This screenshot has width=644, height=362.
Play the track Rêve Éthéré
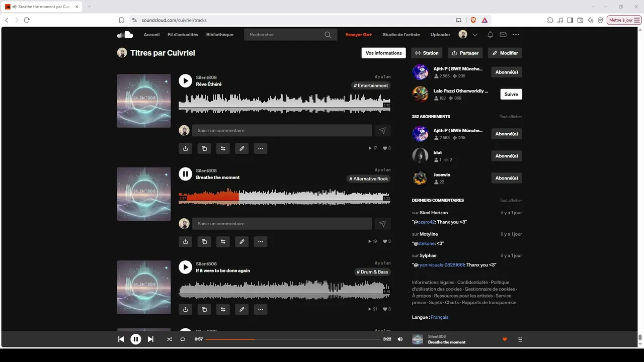tap(185, 80)
